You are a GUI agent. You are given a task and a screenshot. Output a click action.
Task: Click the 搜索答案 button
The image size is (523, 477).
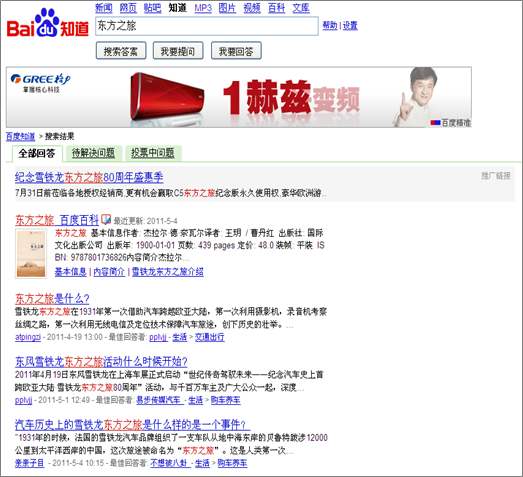click(x=121, y=51)
